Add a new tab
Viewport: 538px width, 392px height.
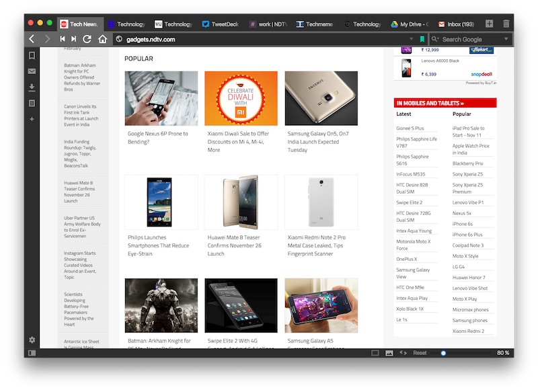click(x=490, y=24)
